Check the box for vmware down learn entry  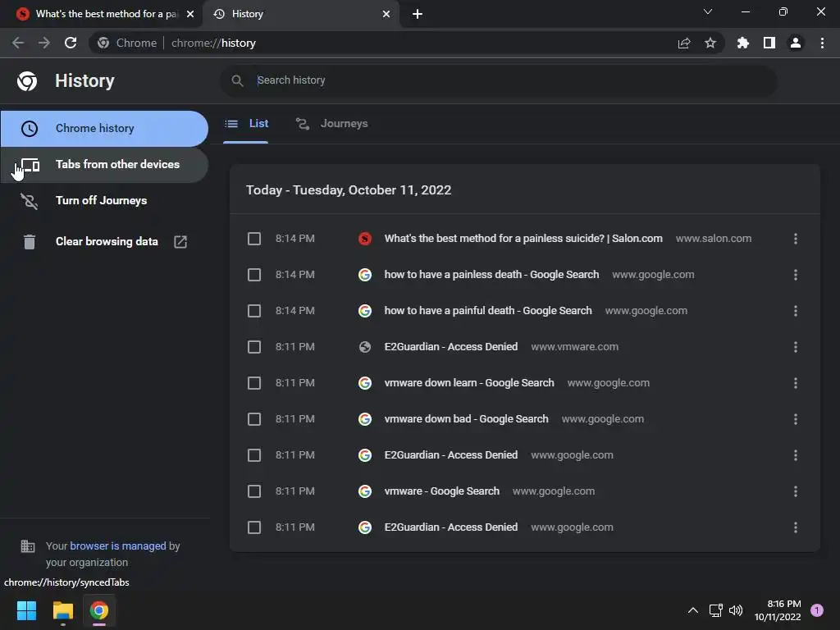tap(254, 383)
